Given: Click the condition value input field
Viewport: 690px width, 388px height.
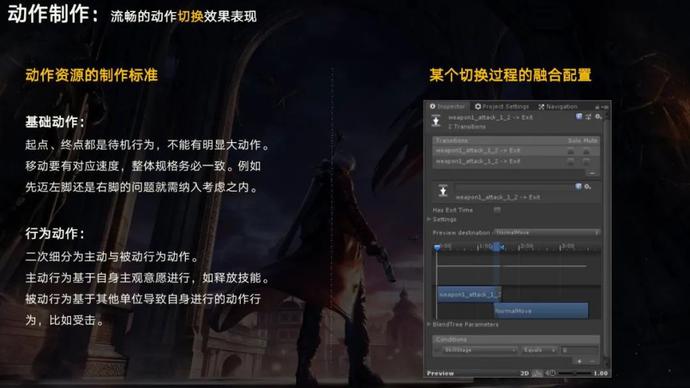Looking at the screenshot, I should [x=579, y=350].
